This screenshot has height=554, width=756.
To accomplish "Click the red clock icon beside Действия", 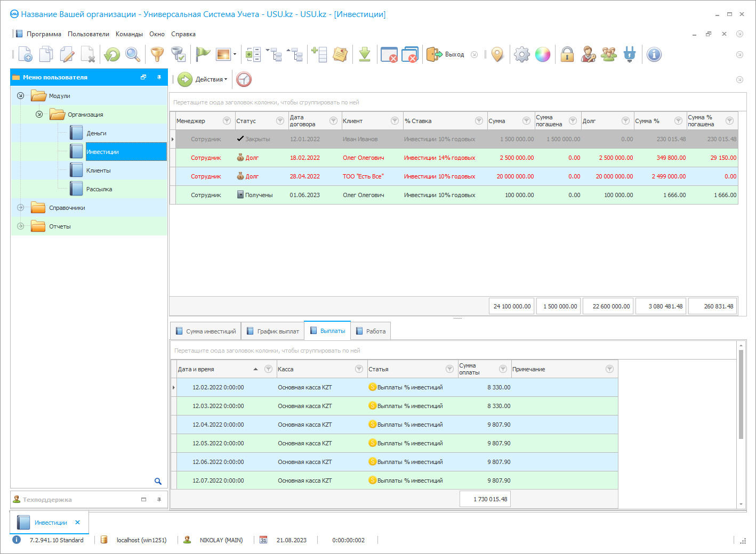I will (244, 79).
